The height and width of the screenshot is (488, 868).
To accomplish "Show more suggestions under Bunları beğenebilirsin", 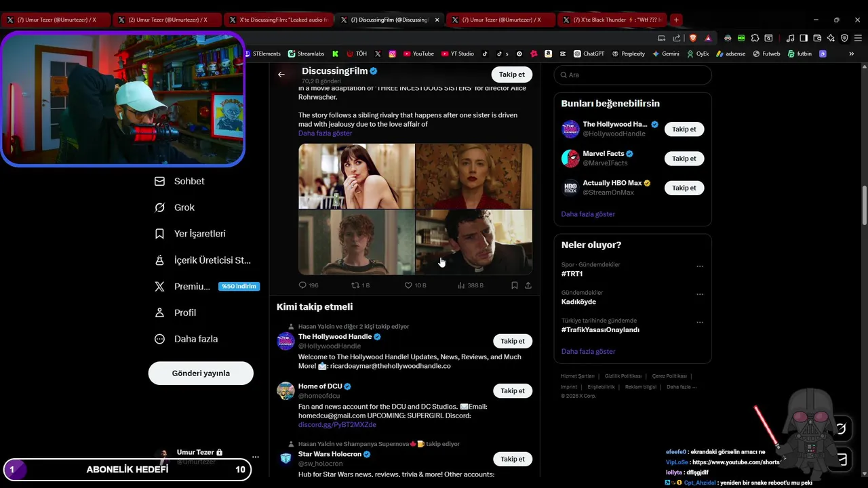I will tap(588, 213).
